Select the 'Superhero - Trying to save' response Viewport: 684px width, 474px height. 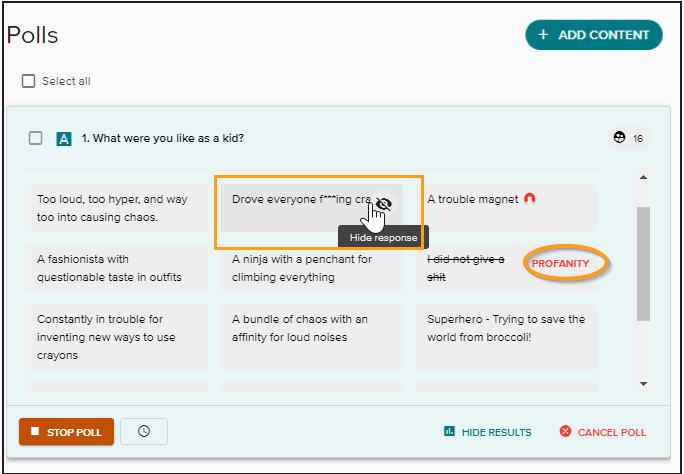click(505, 328)
